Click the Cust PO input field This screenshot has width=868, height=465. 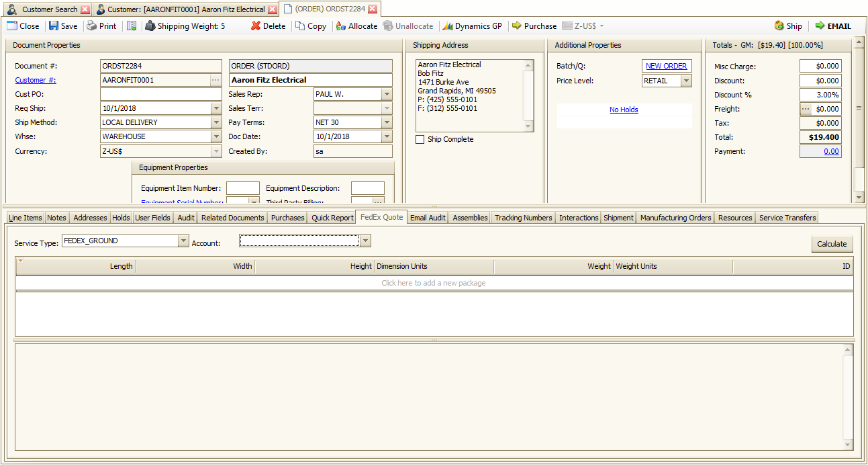[160, 95]
